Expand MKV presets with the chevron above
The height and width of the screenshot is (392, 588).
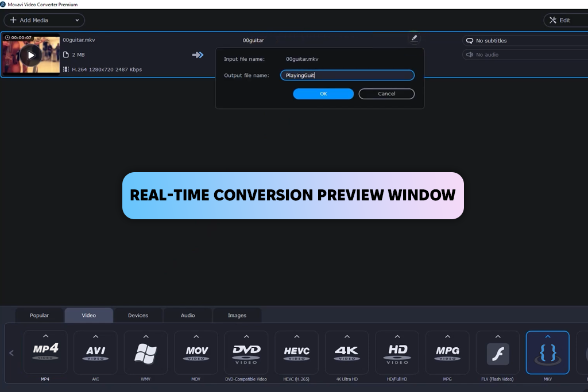pos(547,336)
